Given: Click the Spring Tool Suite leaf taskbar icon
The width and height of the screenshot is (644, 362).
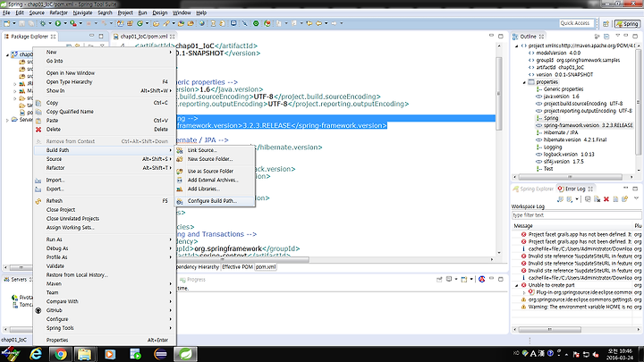Looking at the screenshot, I should [186, 354].
